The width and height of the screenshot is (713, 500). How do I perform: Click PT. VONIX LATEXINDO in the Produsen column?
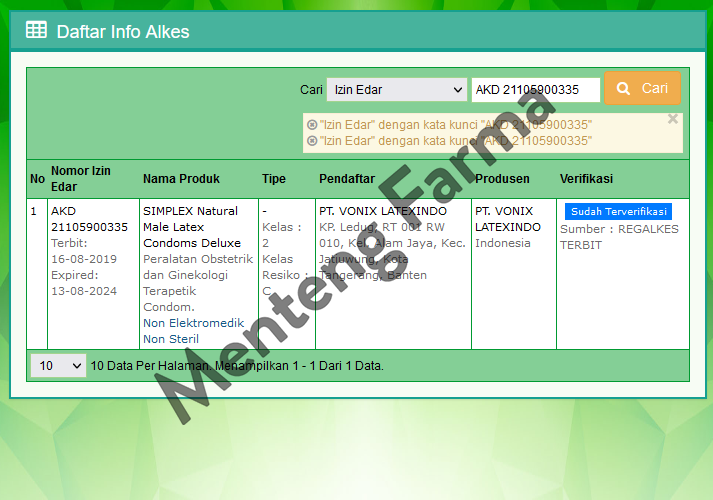(507, 219)
